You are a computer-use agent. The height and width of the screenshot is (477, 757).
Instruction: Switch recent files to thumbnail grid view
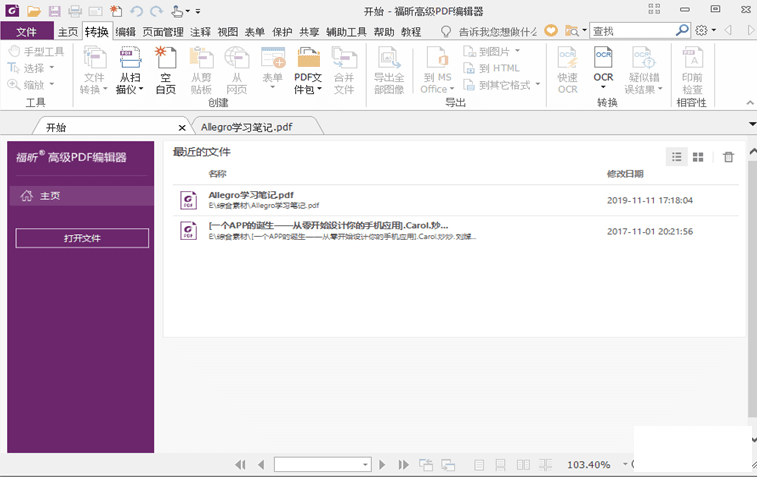698,157
